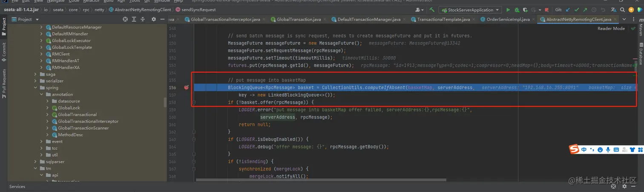Expand the datasource folder

coord(48,101)
